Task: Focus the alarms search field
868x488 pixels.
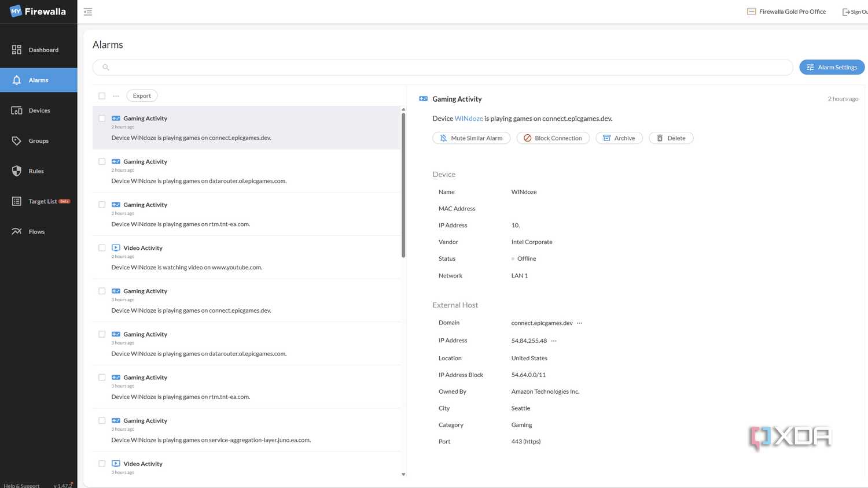Action: 443,68
